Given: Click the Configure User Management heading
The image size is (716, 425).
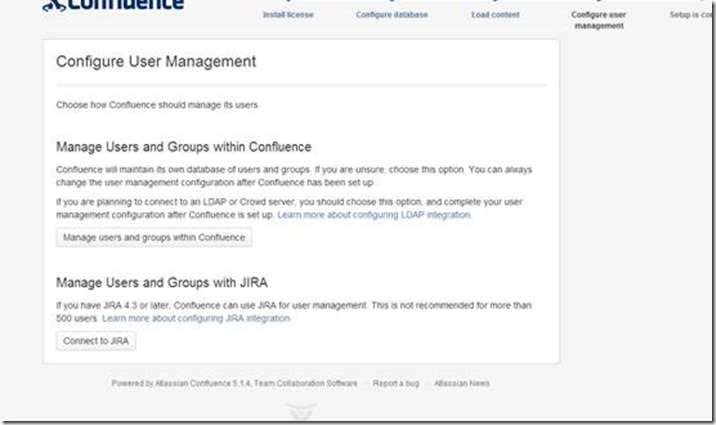Looking at the screenshot, I should click(x=156, y=62).
